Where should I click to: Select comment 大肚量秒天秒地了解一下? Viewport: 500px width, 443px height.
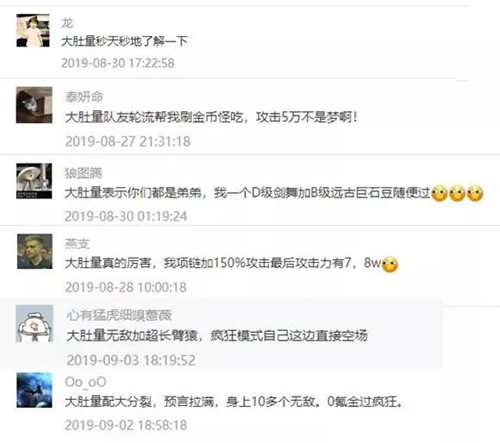[124, 42]
